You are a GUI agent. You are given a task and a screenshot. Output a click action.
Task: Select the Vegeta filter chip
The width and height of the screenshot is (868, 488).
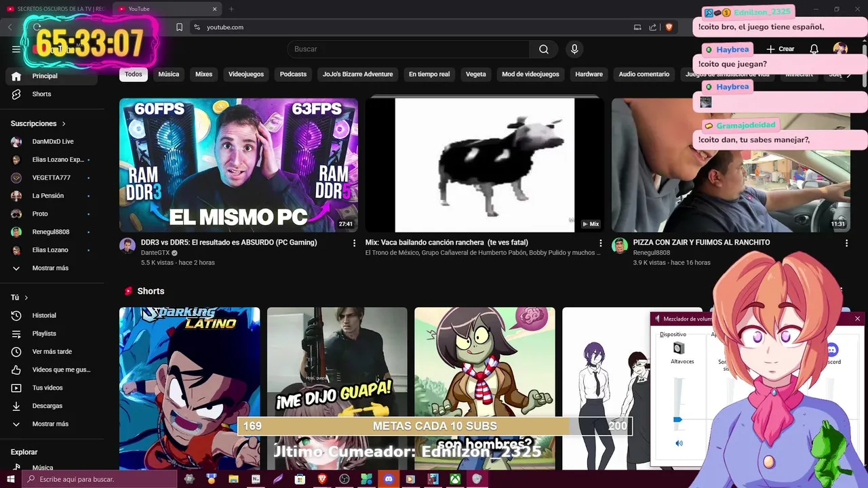(x=476, y=75)
